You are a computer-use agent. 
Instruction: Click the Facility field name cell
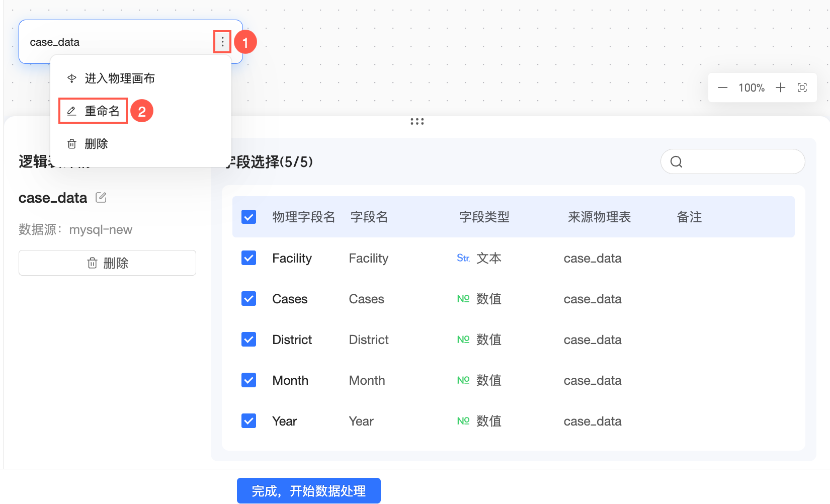[369, 258]
